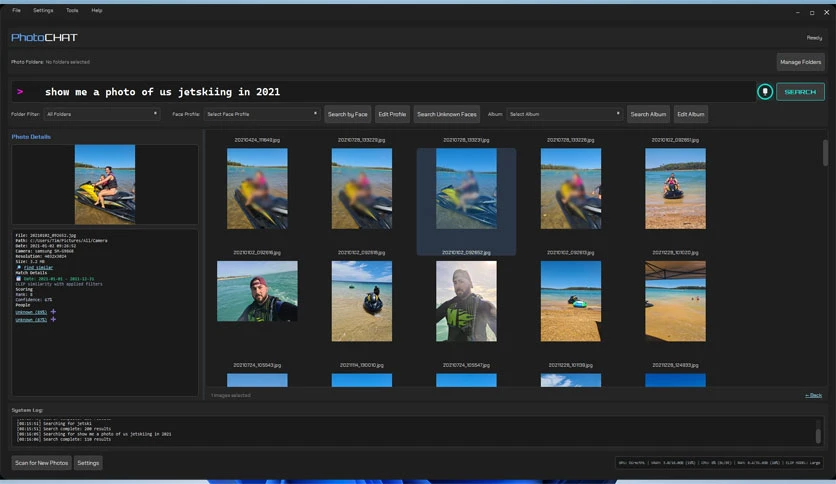Click the Search Unknown Faces button
The image size is (836, 484).
447,114
